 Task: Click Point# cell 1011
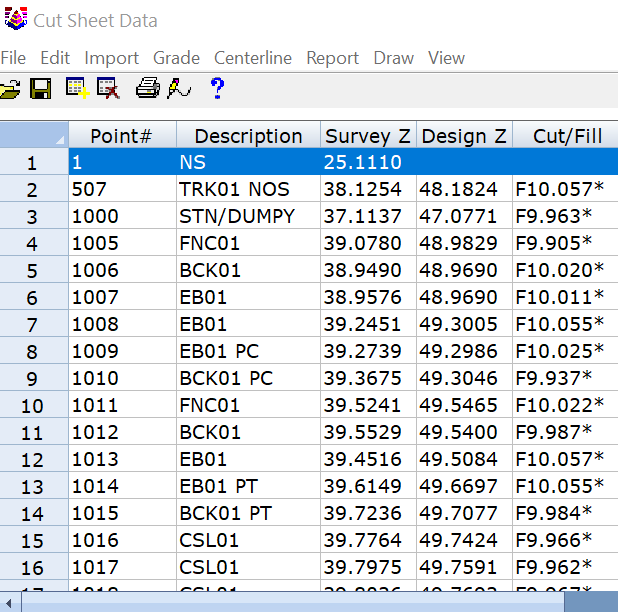coord(123,405)
